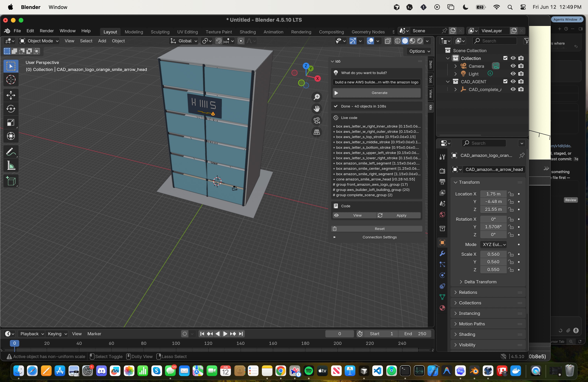Pick the Annotate pencil tool
Screen dimensions: 588x382
coord(11,152)
